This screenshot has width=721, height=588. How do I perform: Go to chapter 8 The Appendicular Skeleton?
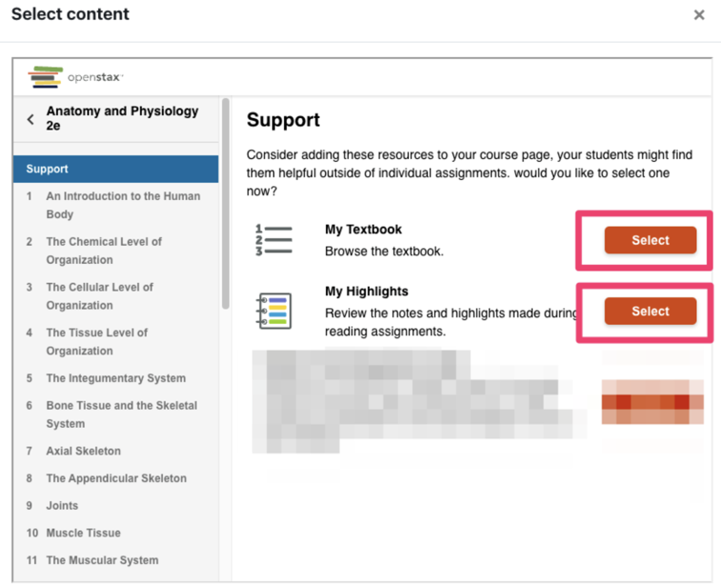(x=115, y=478)
